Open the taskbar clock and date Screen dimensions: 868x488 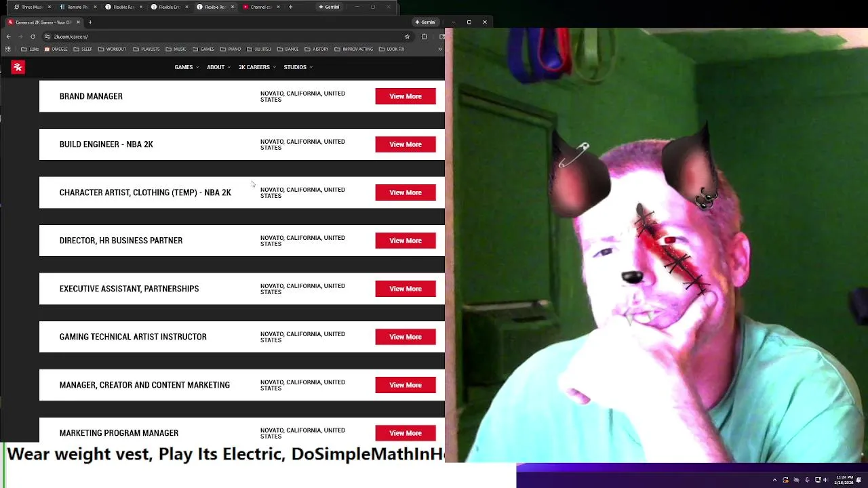844,480
